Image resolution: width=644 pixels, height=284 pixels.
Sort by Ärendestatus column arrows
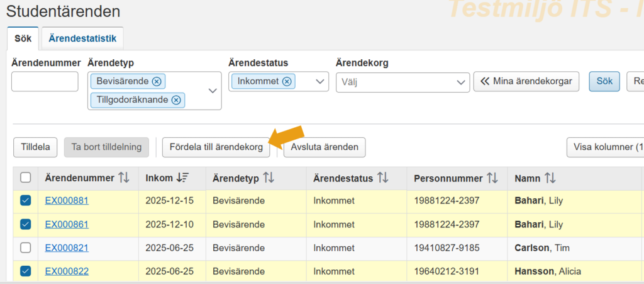382,178
